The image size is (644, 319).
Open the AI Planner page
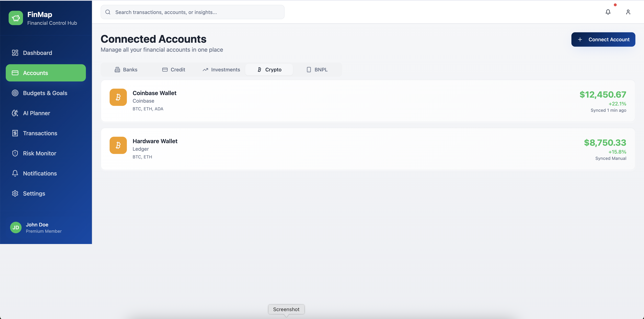pos(46,113)
